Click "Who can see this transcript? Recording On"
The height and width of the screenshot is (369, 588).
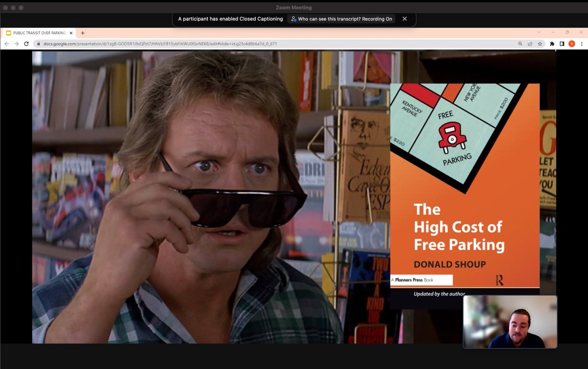[342, 19]
